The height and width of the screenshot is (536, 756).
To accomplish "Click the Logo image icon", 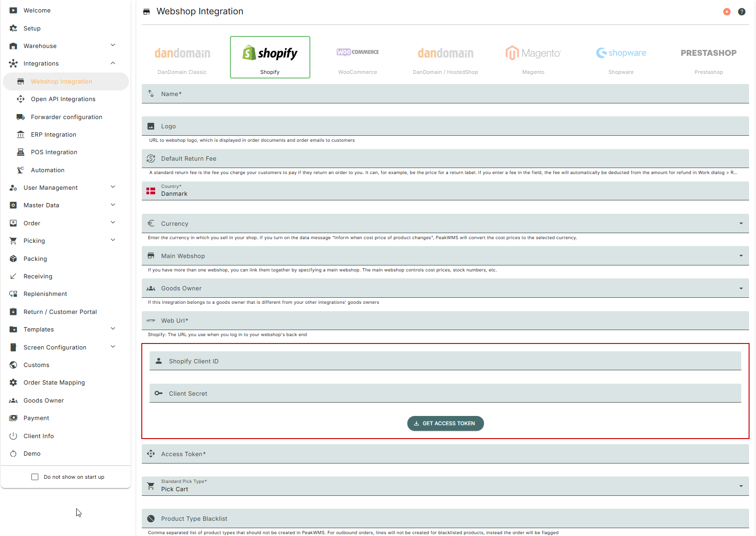I will pyautogui.click(x=151, y=126).
